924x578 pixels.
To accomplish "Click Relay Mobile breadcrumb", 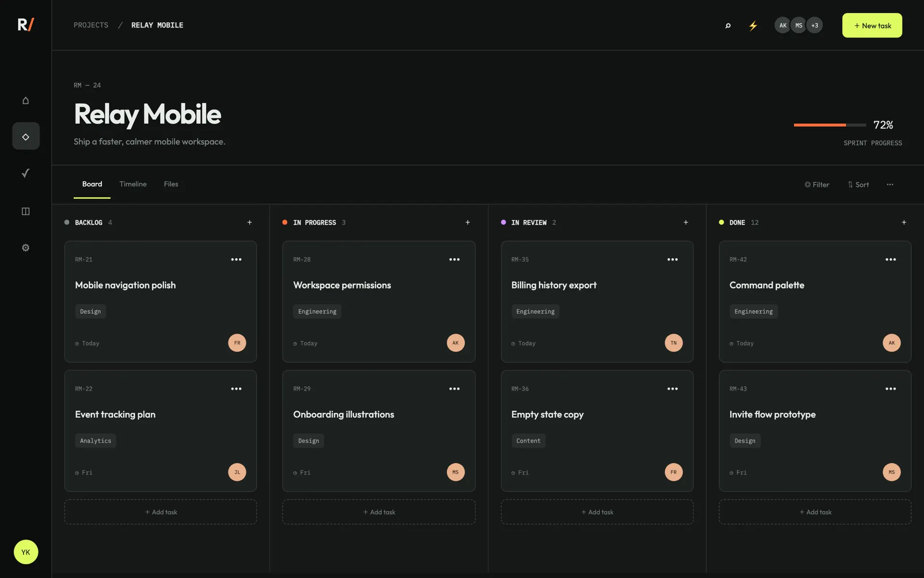I will point(157,25).
